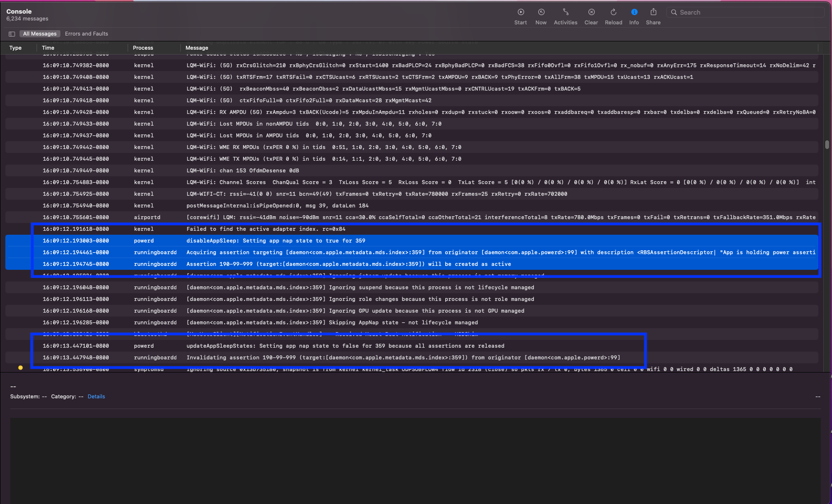Select the 'Invalidating assertion 190-99-999' message
Screen dimensions: 832x504
click(403, 357)
